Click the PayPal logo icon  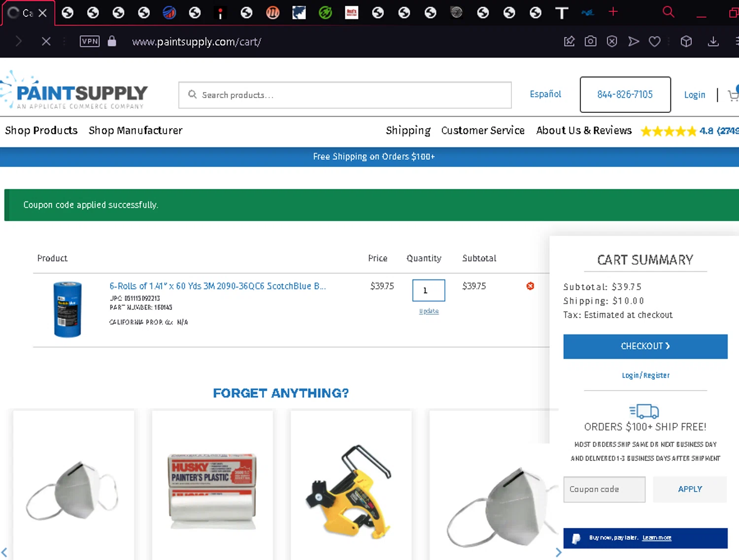coord(576,538)
